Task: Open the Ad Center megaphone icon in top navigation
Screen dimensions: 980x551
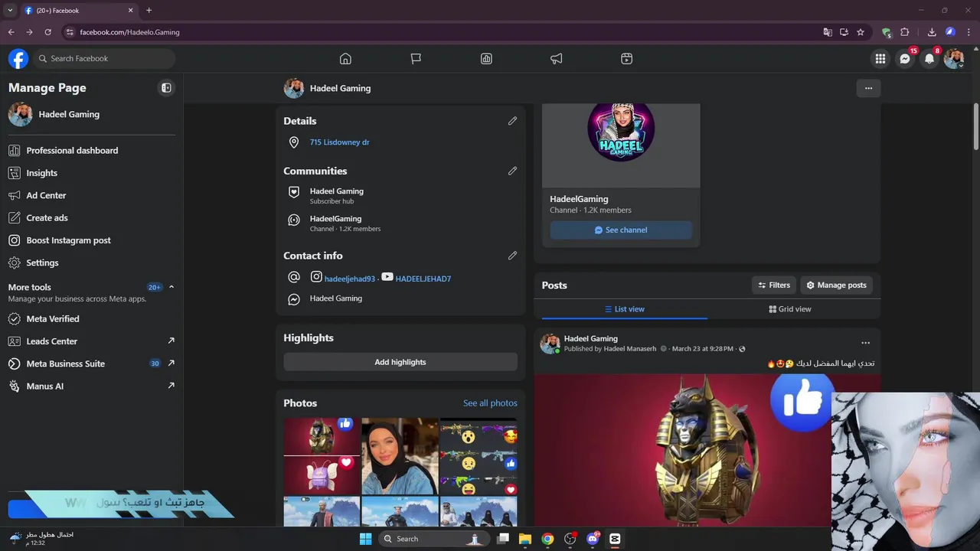Action: 557,58
